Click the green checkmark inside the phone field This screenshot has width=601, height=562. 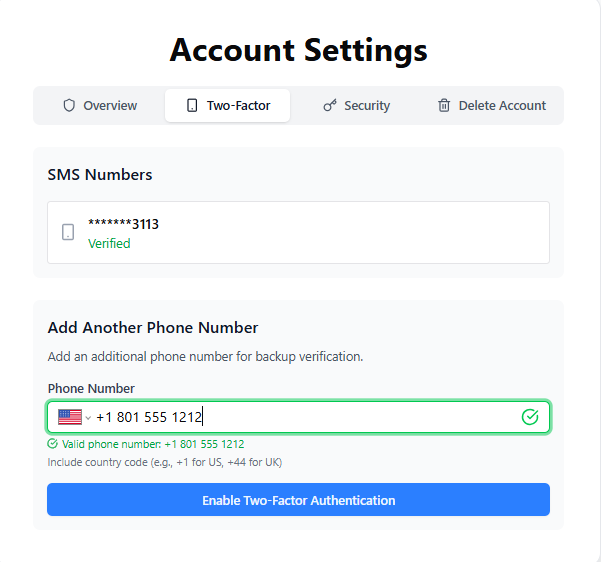[x=530, y=417]
